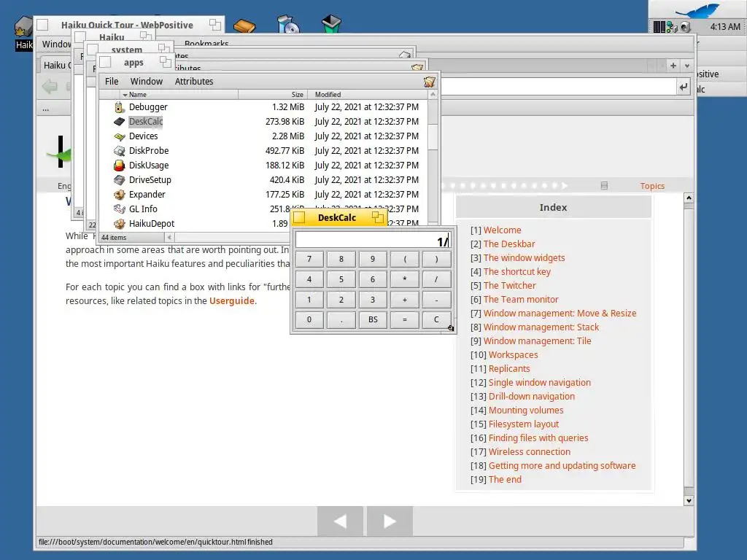
Task: Open the Haiku home desktop icon
Action: point(23,28)
